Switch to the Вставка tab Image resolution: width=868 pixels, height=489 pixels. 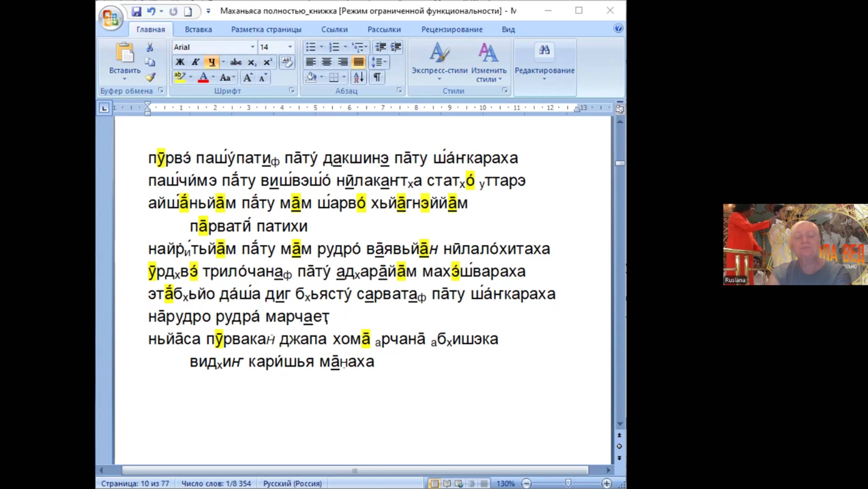coord(198,29)
